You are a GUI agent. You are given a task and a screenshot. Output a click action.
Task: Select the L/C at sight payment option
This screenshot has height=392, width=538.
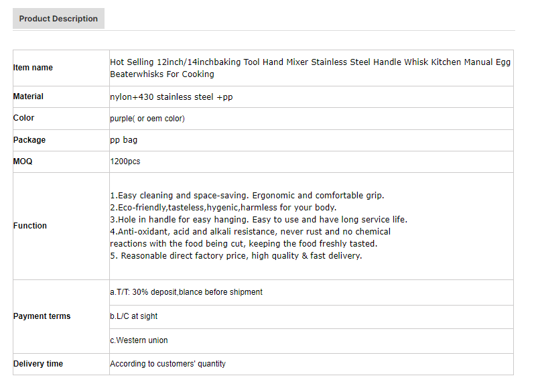[x=133, y=316]
